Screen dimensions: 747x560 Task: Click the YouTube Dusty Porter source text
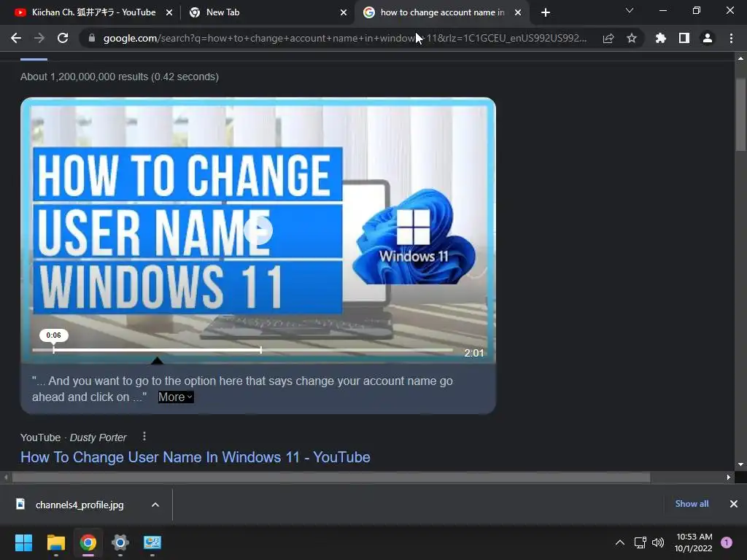74,437
